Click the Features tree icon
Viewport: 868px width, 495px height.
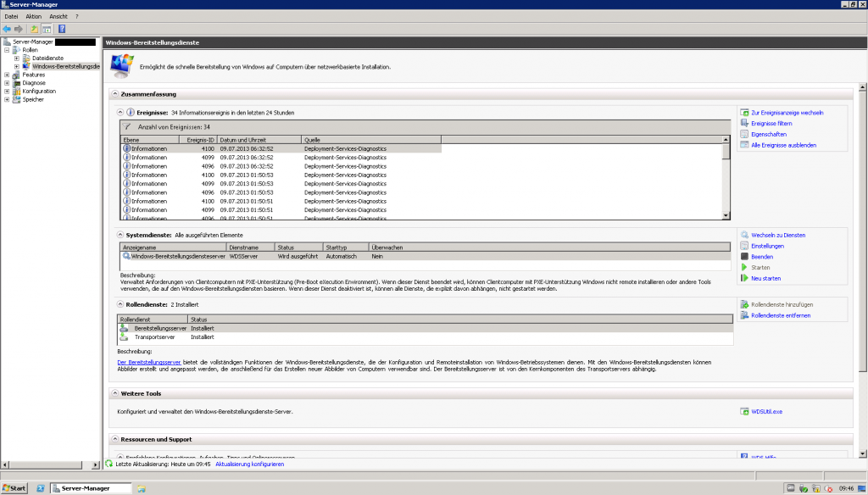click(16, 75)
